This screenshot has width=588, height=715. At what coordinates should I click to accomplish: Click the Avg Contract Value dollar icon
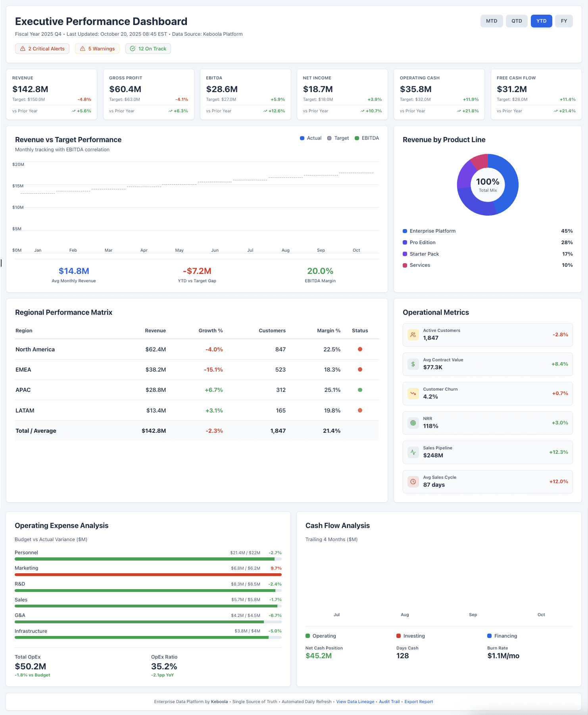click(413, 364)
